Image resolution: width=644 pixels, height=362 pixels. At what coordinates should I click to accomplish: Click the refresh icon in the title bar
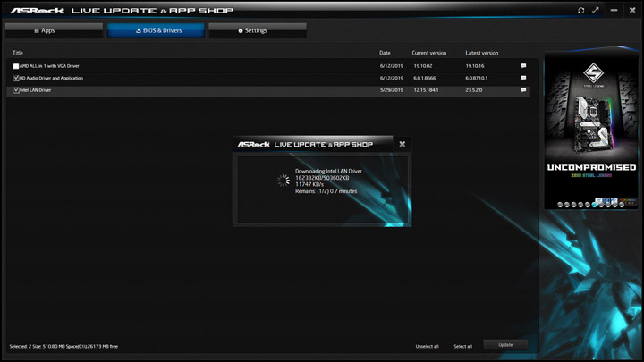pyautogui.click(x=580, y=10)
